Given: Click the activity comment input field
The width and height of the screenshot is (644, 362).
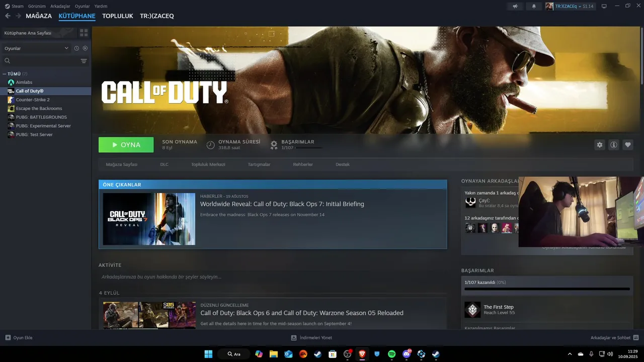Looking at the screenshot, I should (273, 277).
